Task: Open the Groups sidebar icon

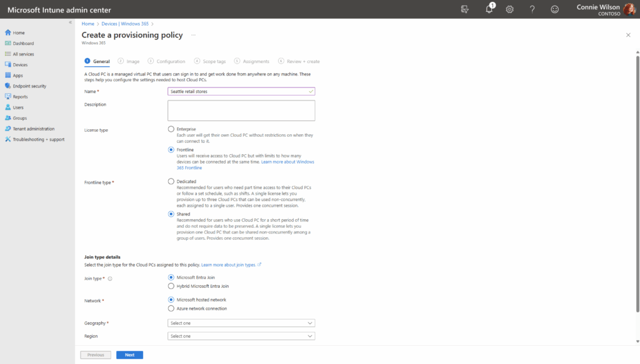Action: (7, 118)
